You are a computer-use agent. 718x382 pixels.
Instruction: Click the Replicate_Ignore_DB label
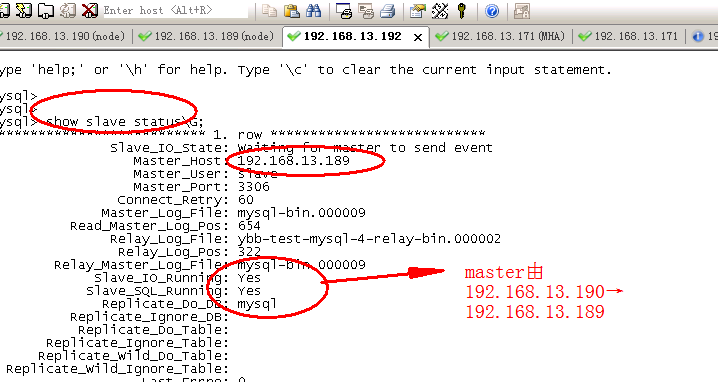tap(149, 317)
